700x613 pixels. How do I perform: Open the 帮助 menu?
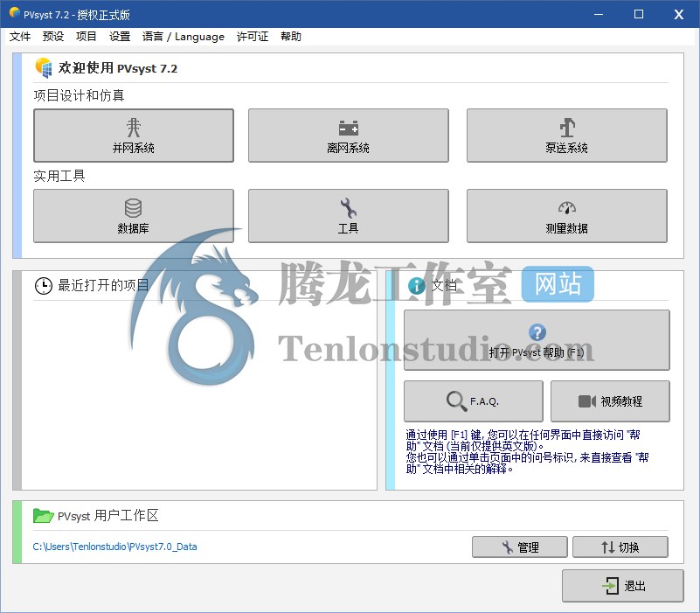pyautogui.click(x=291, y=37)
